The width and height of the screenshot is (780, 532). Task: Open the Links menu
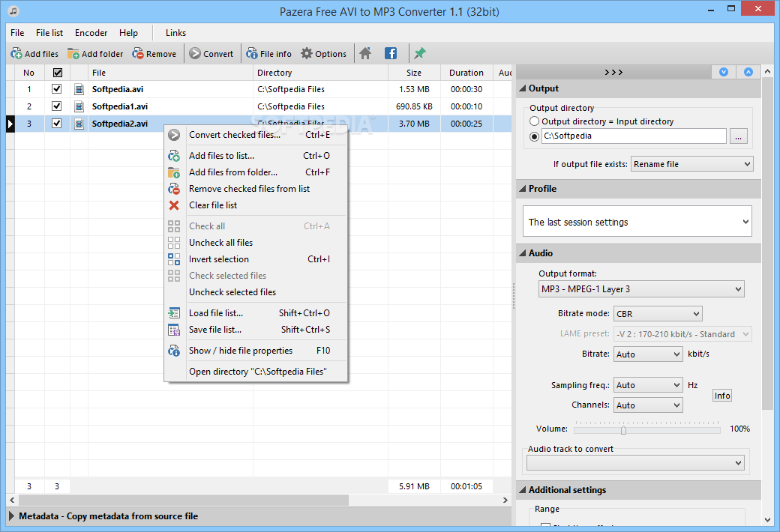point(175,33)
